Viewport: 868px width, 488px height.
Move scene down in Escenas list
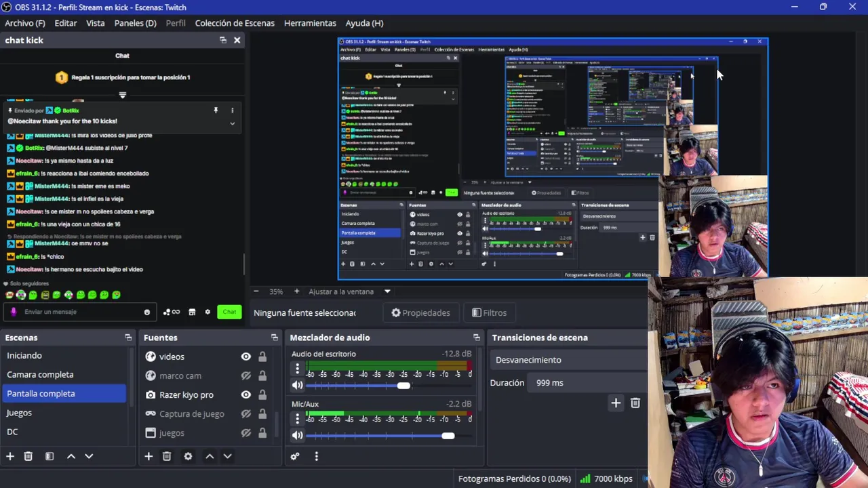[x=89, y=456]
